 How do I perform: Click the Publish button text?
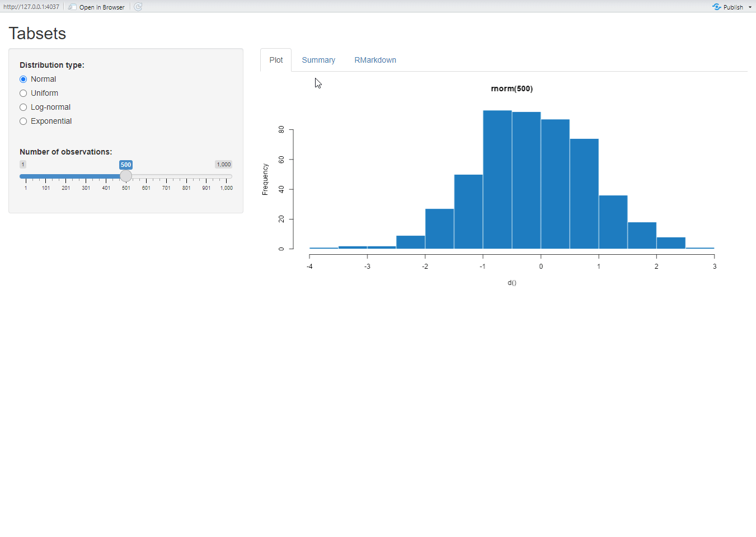(x=733, y=7)
